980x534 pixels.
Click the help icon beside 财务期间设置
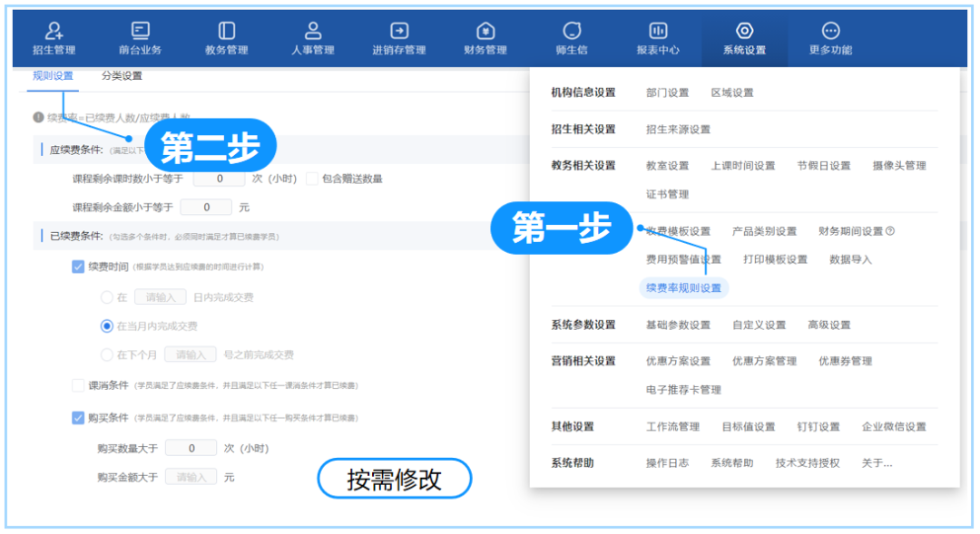click(x=890, y=231)
